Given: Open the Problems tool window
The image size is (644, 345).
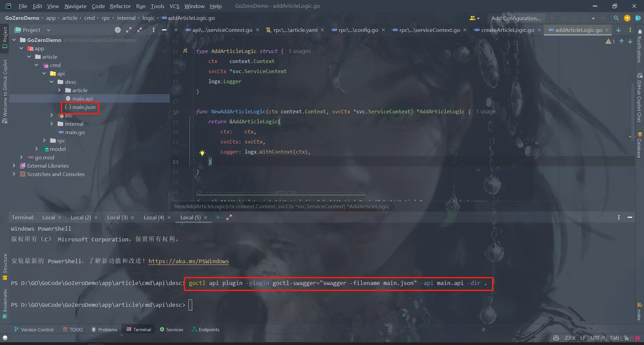Looking at the screenshot, I should (104, 330).
